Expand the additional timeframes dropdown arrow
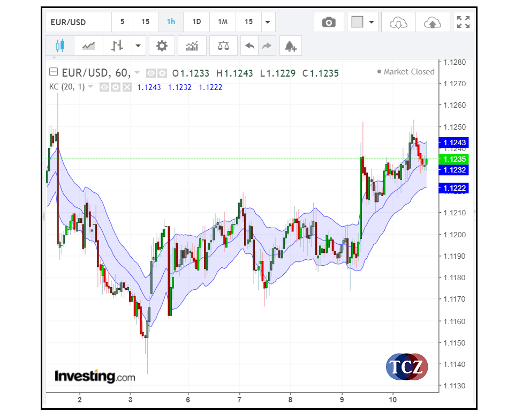 pos(267,22)
